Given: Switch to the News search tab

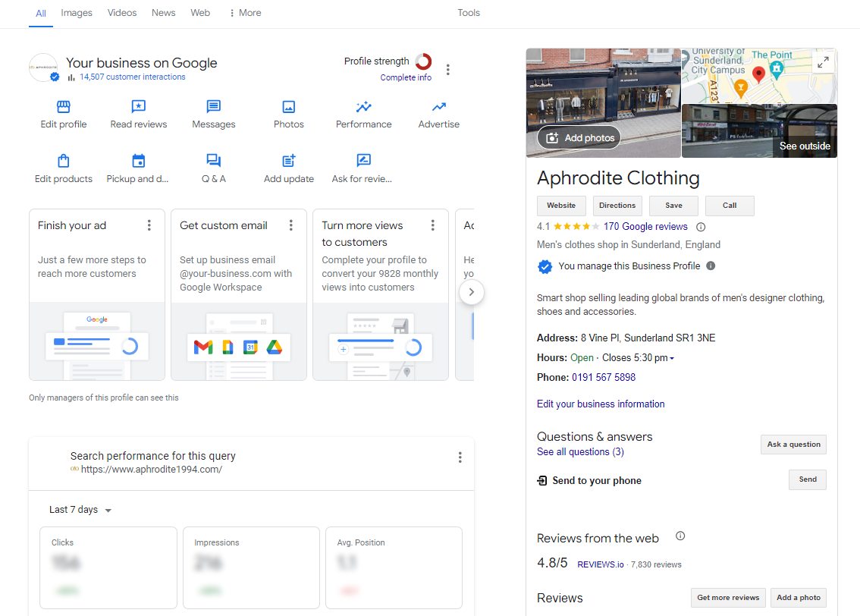Looking at the screenshot, I should point(163,13).
